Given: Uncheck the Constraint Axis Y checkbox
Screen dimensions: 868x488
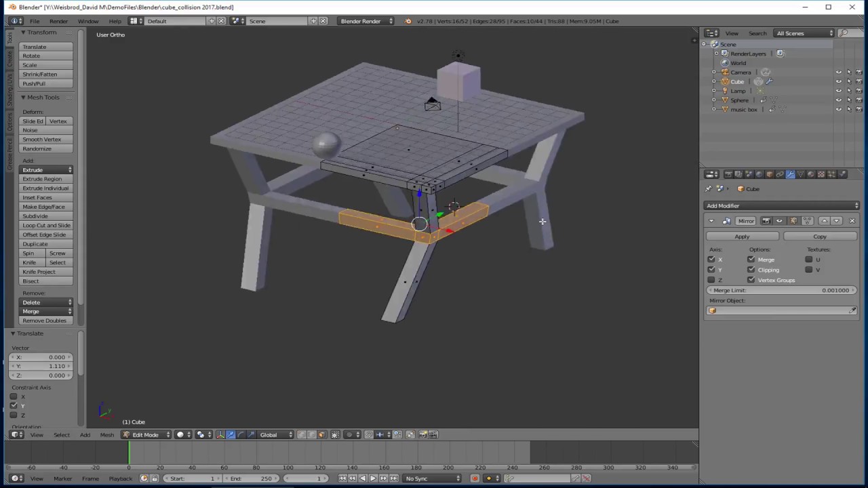Looking at the screenshot, I should 14,405.
